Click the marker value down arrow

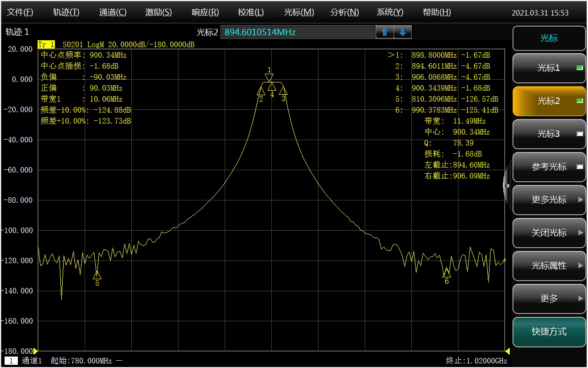(403, 32)
